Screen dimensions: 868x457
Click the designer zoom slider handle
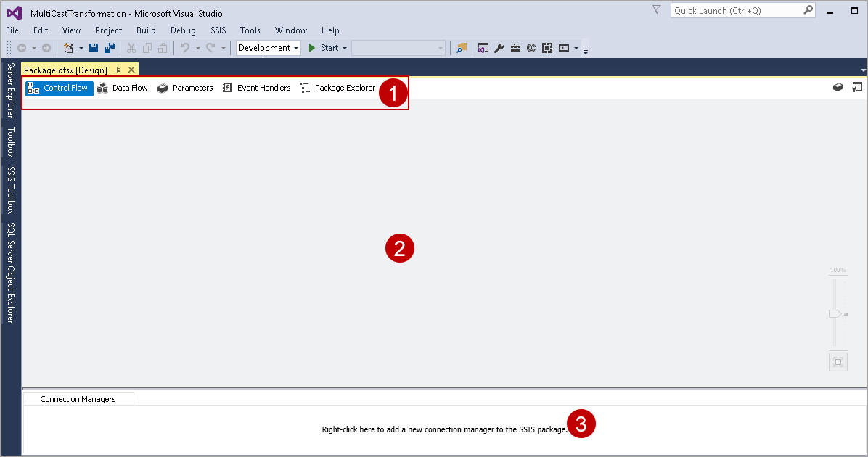[x=835, y=313]
